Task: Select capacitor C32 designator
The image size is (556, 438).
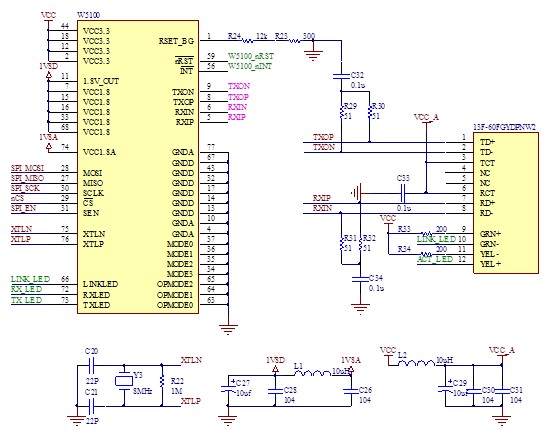Action: 357,75
